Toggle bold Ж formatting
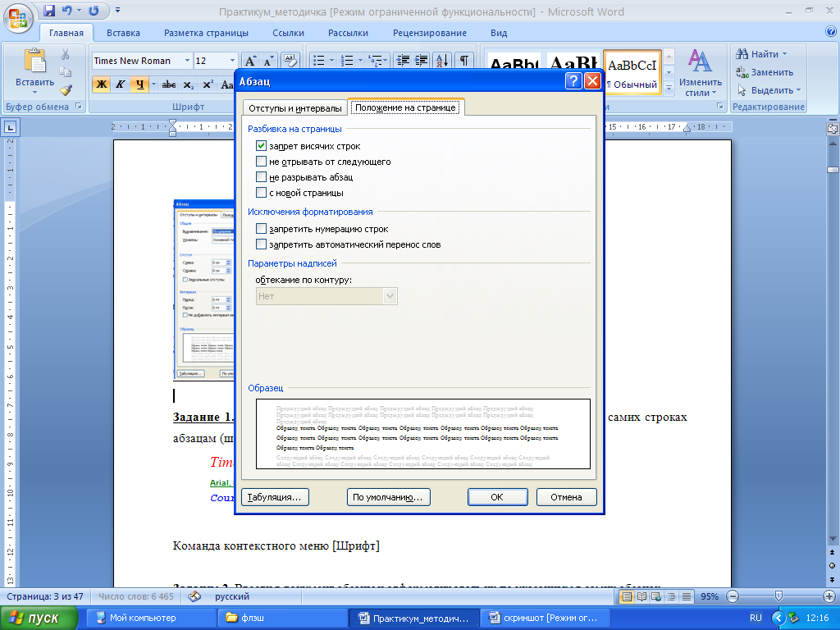Viewport: 840px width, 630px height. click(101, 84)
